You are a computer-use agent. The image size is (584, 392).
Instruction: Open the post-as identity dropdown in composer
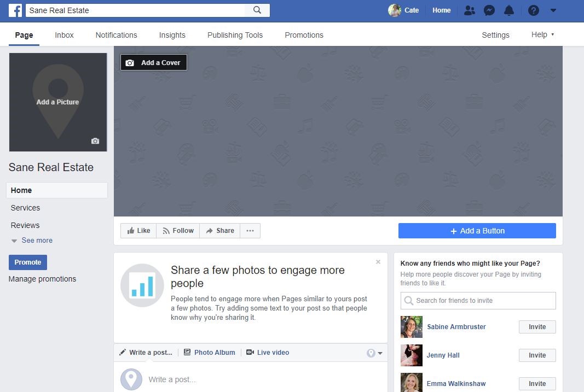tap(375, 353)
